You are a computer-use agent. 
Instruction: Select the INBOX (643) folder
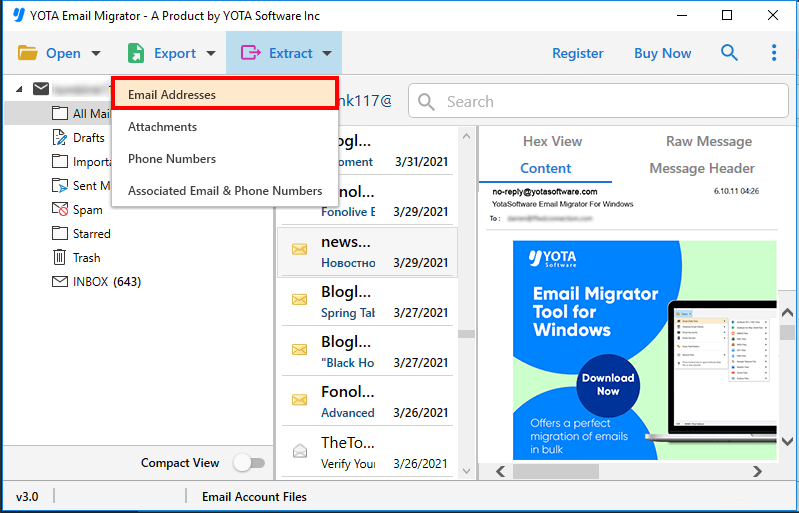pos(107,281)
